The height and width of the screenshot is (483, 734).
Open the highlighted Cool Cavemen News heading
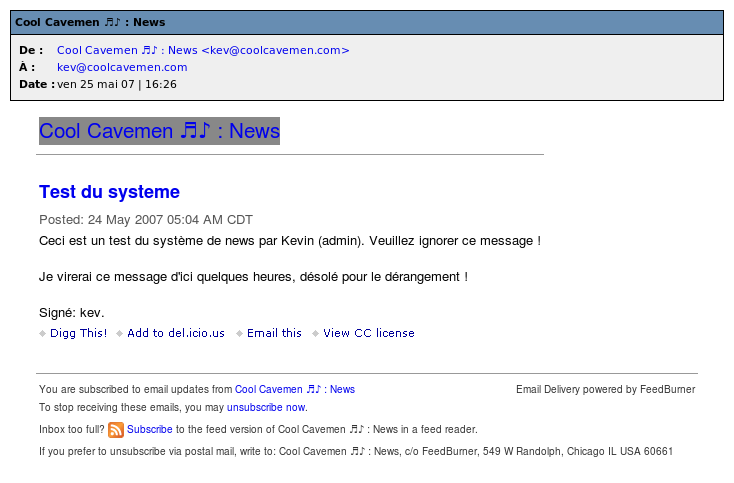(x=159, y=131)
